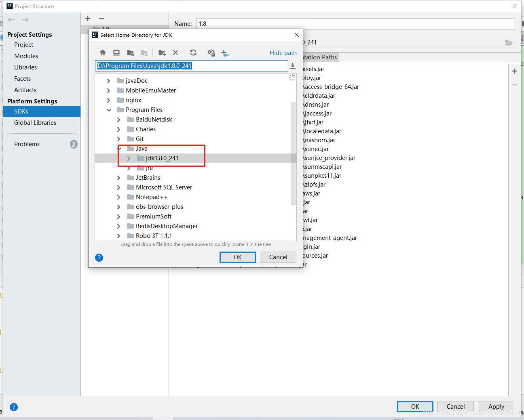This screenshot has width=524, height=420.
Task: Go to the Home directory icon
Action: (103, 52)
